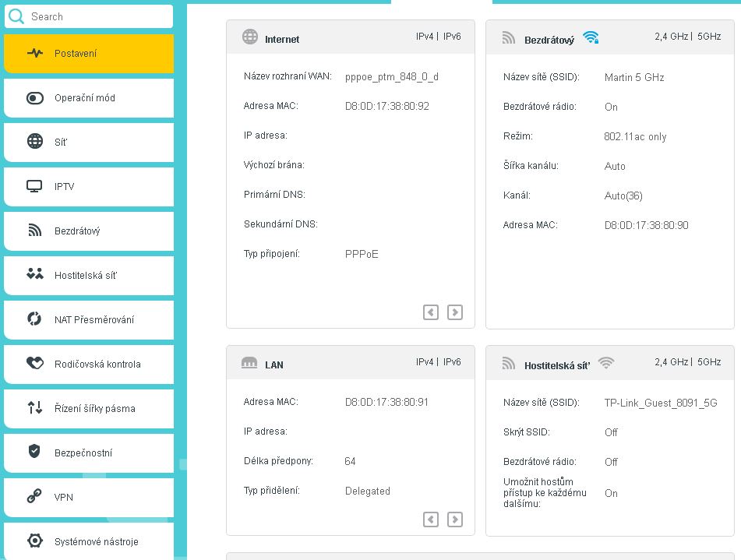Show 2,4 GHz in Bezdrátový panel
The height and width of the screenshot is (560, 741).
(671, 37)
